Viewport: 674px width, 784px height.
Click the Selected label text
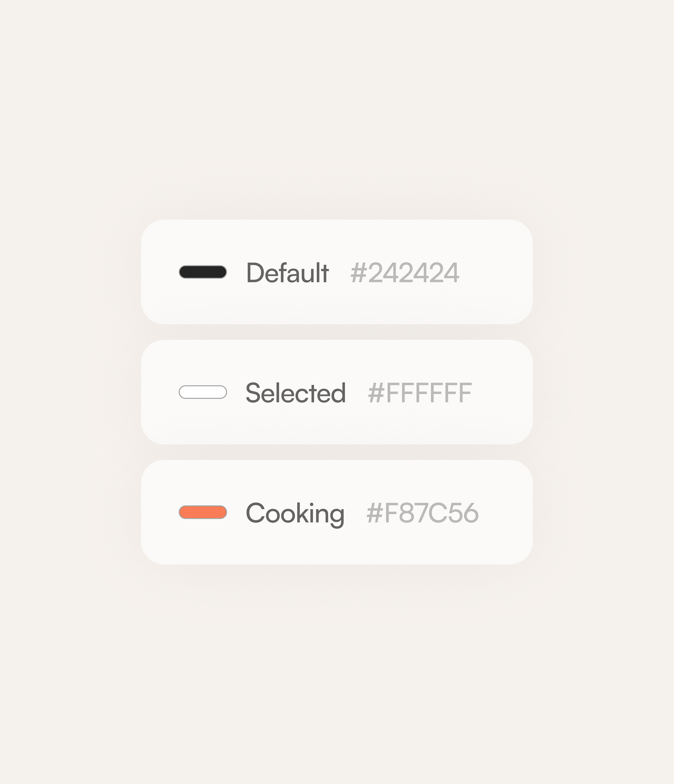[295, 393]
